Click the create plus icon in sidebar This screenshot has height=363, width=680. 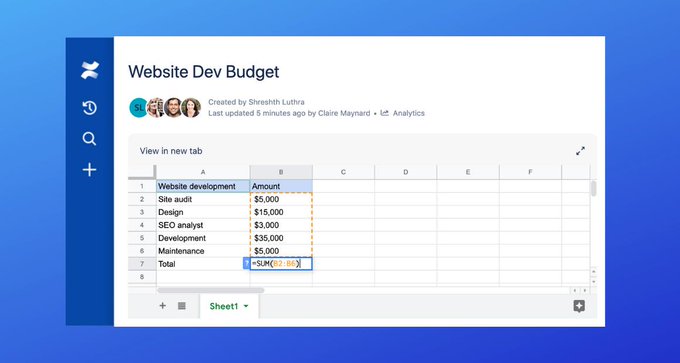(x=89, y=170)
